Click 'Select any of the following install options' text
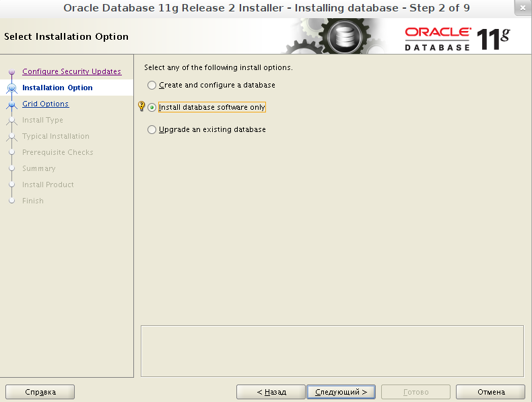 (218, 67)
